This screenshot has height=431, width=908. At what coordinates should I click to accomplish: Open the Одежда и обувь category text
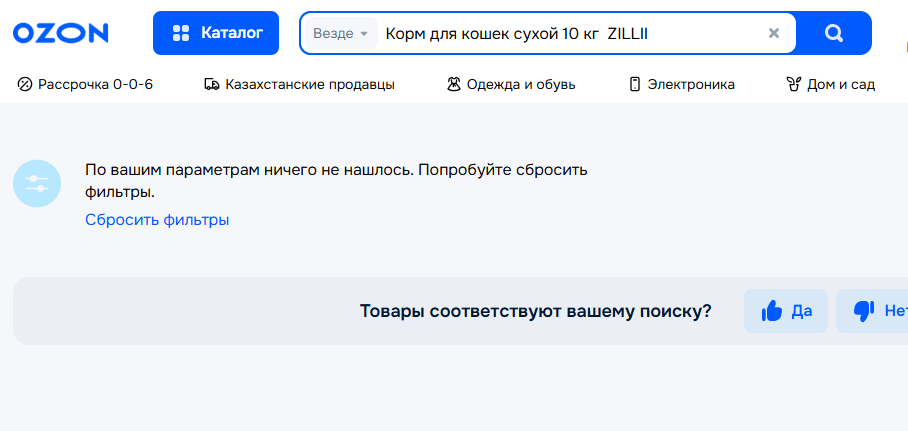522,85
